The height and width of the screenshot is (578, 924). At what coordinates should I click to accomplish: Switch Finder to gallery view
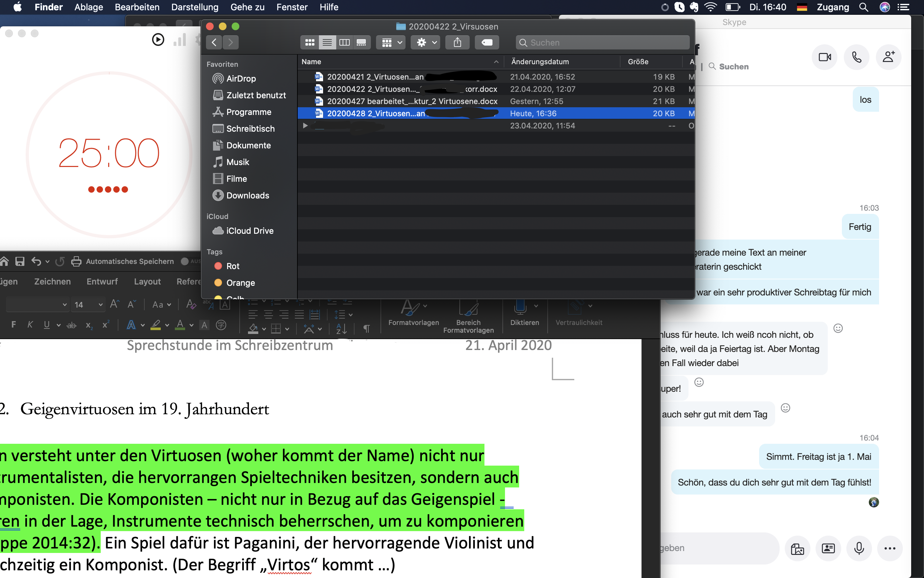coord(361,42)
